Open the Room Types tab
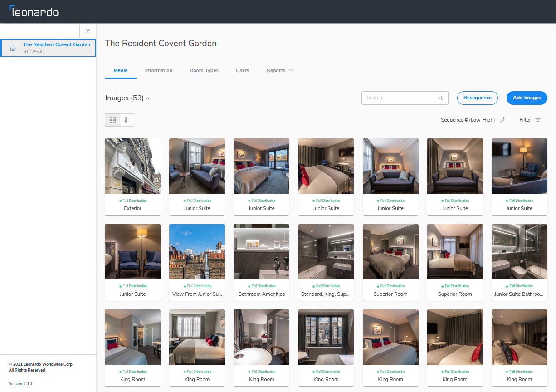The width and height of the screenshot is (556, 392). pos(204,70)
